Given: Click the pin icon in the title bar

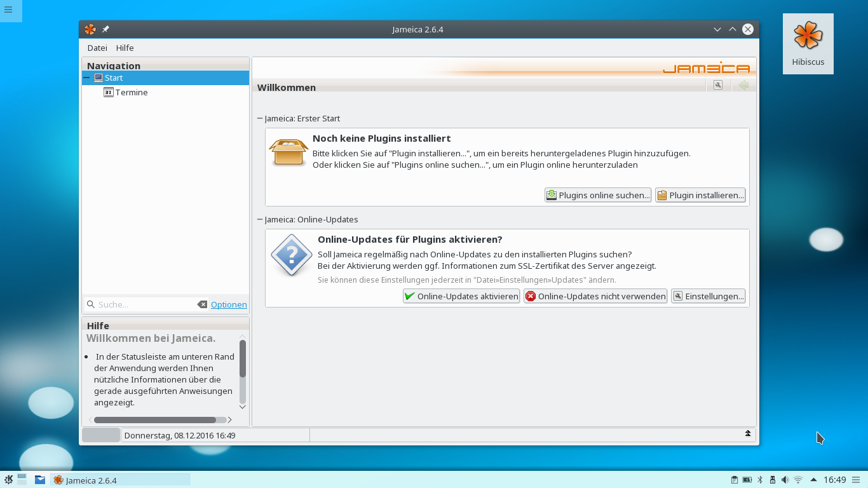Looking at the screenshot, I should point(106,29).
